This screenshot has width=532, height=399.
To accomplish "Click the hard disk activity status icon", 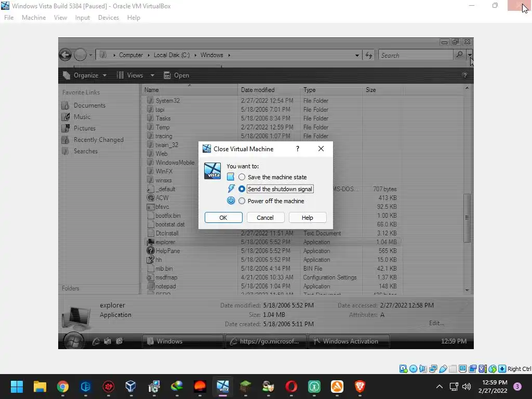I will [x=403, y=369].
